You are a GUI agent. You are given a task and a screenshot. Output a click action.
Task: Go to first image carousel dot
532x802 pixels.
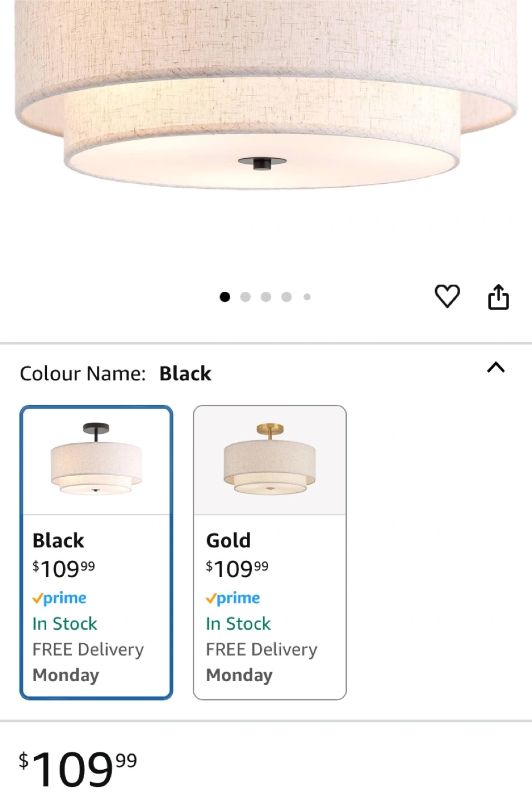[x=225, y=297]
